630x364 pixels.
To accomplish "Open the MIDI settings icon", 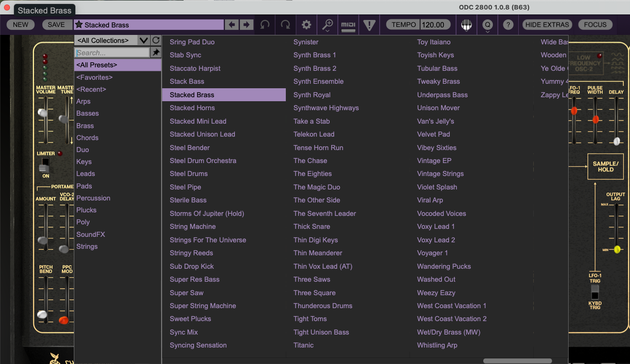I will point(348,25).
